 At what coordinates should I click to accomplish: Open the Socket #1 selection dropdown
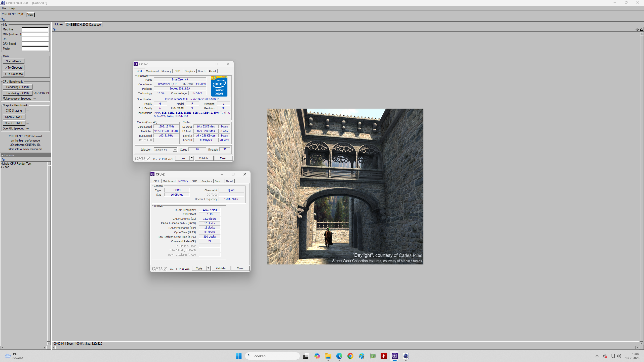tap(165, 150)
